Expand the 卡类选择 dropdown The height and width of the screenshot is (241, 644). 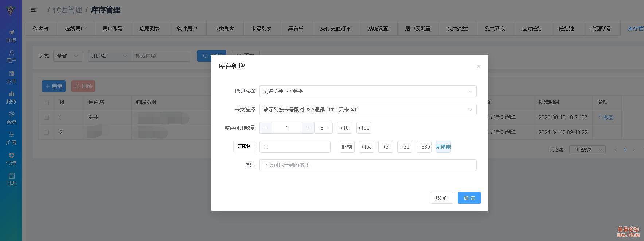coord(368,110)
